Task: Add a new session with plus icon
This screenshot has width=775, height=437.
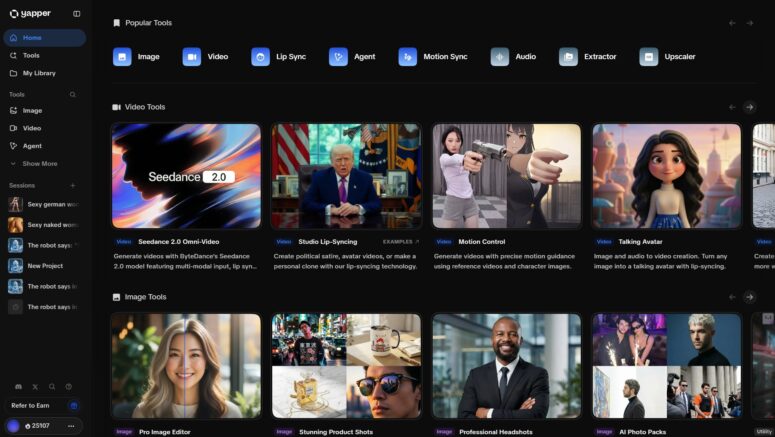Action: [73, 185]
